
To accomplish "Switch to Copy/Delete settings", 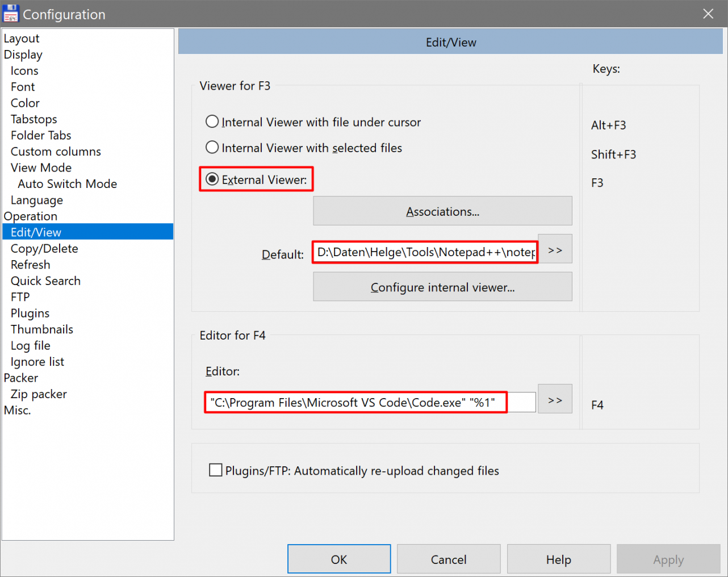I will point(44,249).
